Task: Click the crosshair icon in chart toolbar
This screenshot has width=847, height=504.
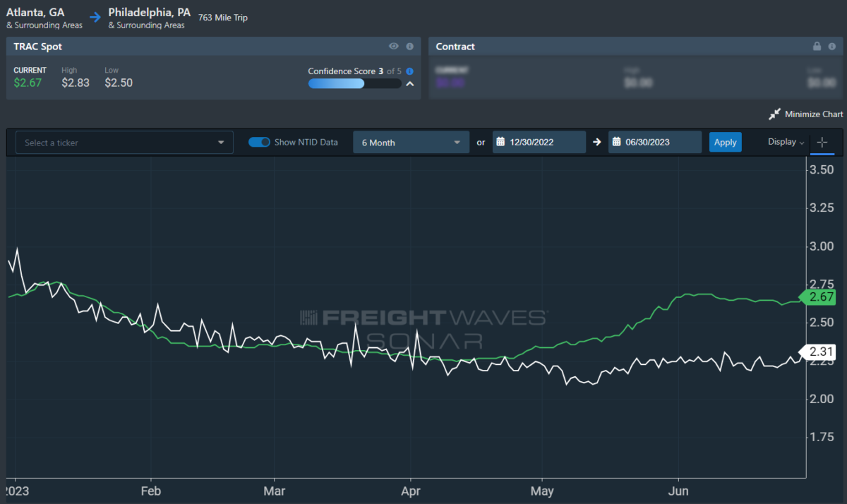Action: coord(822,143)
